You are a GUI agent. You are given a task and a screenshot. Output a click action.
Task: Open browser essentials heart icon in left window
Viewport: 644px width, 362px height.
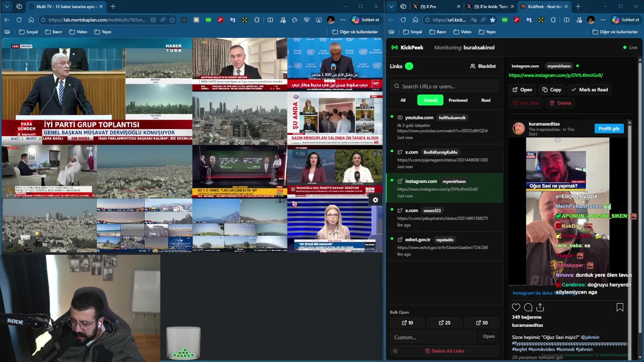306,20
